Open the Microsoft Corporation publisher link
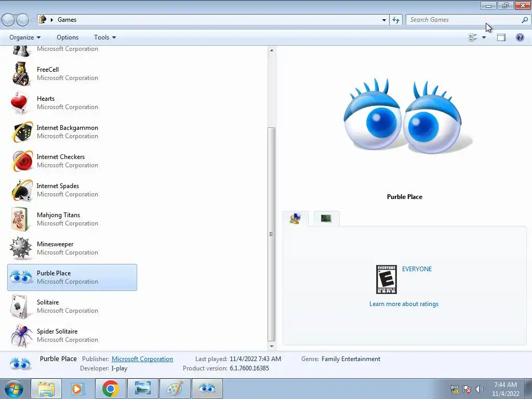 [142, 359]
